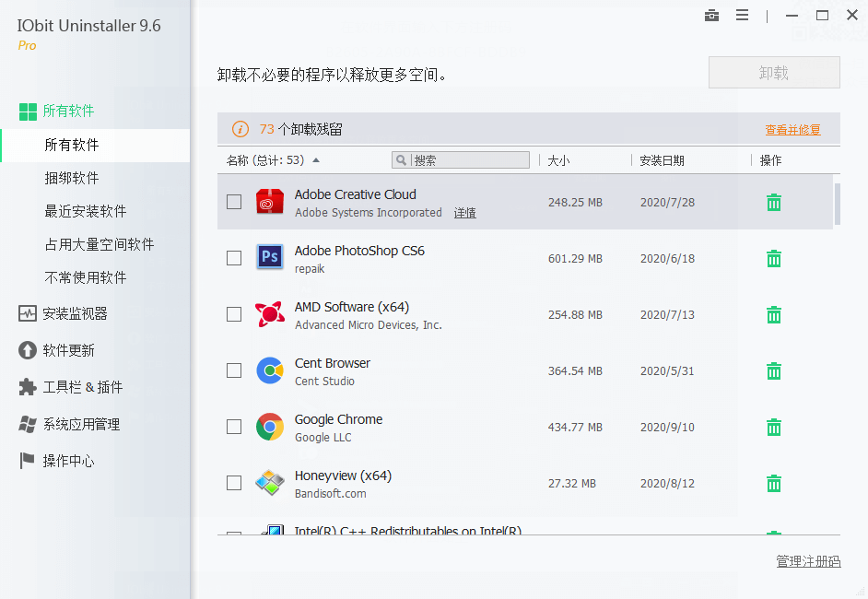Click the AMD Software red icon
Viewport: 868px width, 599px height.
point(270,314)
